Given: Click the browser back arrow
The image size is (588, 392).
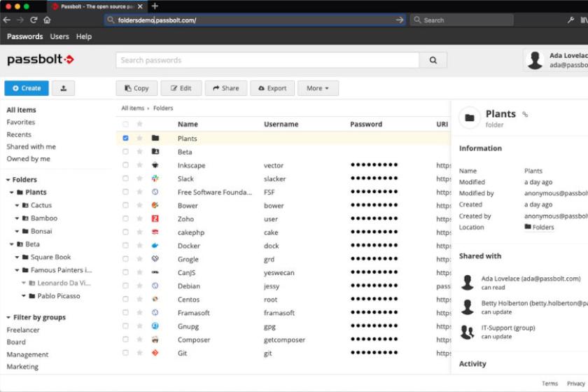Looking at the screenshot, I should click(x=6, y=20).
